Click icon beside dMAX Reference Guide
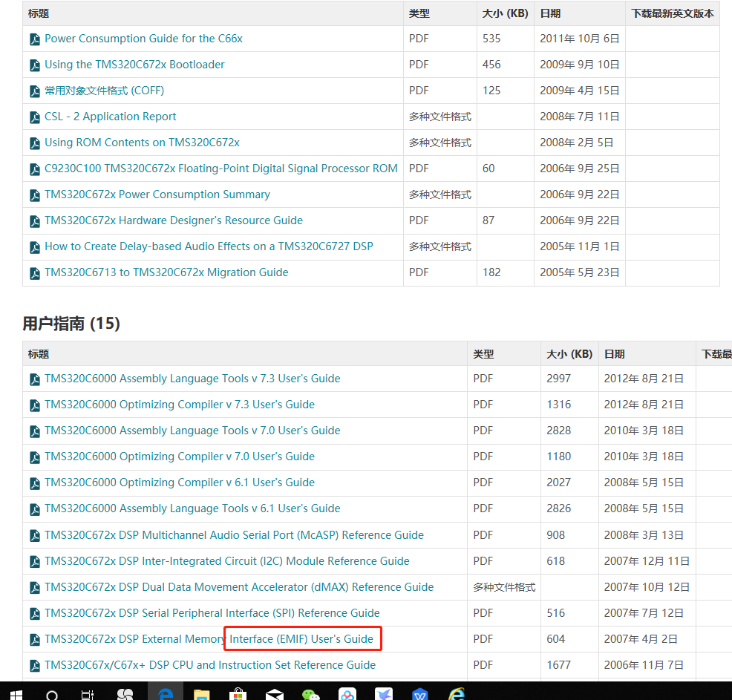Image resolution: width=732 pixels, height=700 pixels. tap(35, 588)
